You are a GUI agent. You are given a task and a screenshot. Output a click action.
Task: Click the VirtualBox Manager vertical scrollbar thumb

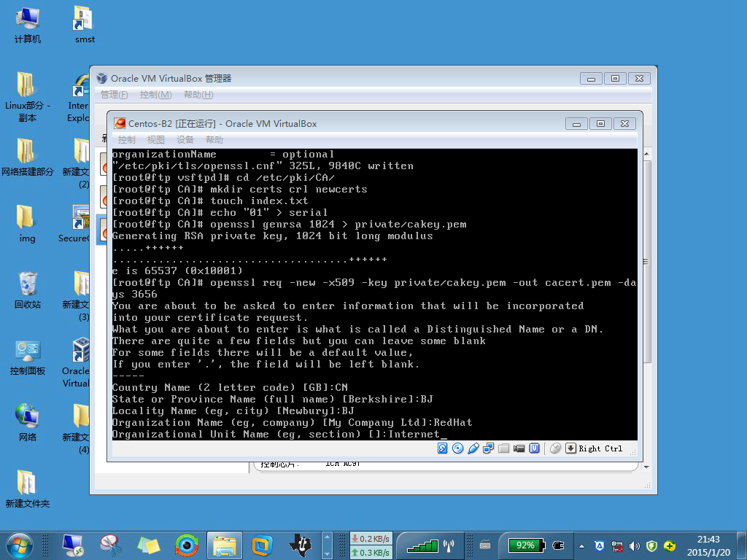[x=646, y=262]
